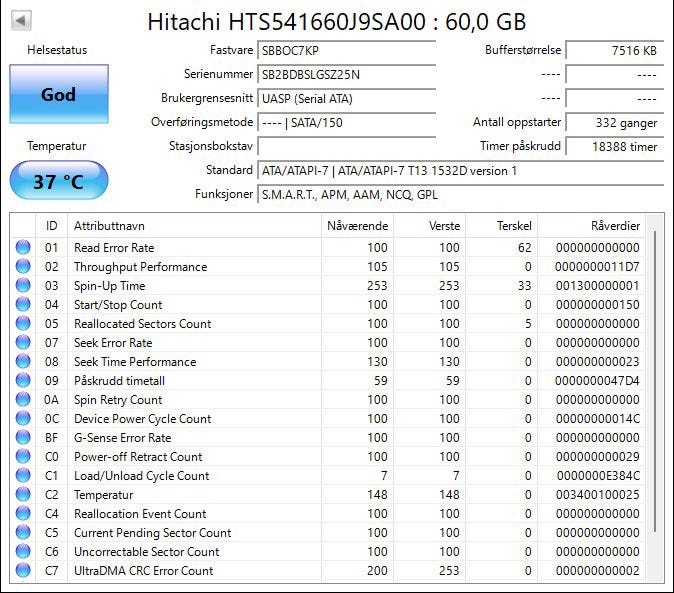This screenshot has height=593, width=674.
Task: Click the status orb for Uncorrectable Sector Count
Action: (23, 551)
